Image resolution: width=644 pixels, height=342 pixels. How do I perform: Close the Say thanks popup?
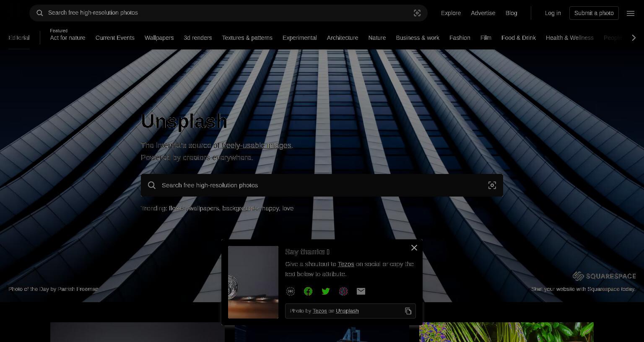click(x=414, y=248)
